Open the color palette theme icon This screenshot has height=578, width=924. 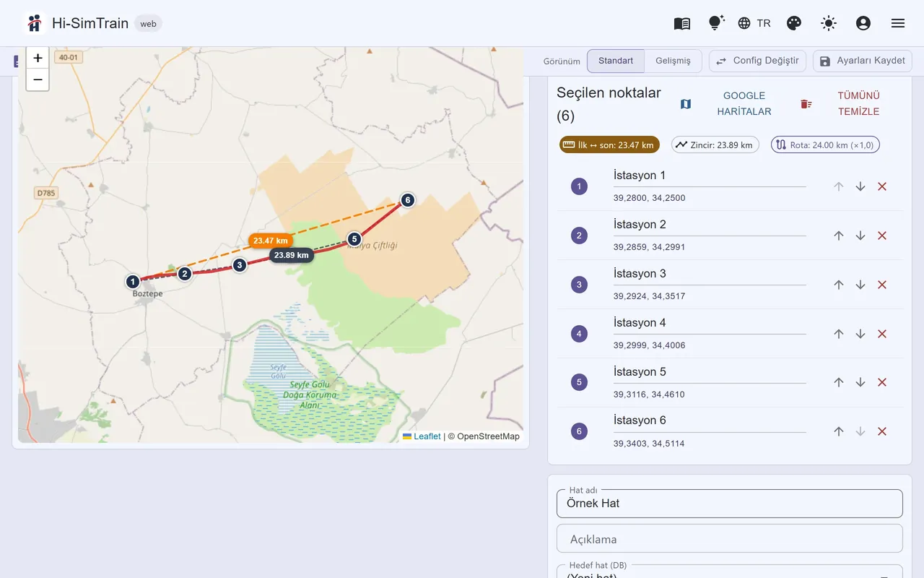click(794, 23)
